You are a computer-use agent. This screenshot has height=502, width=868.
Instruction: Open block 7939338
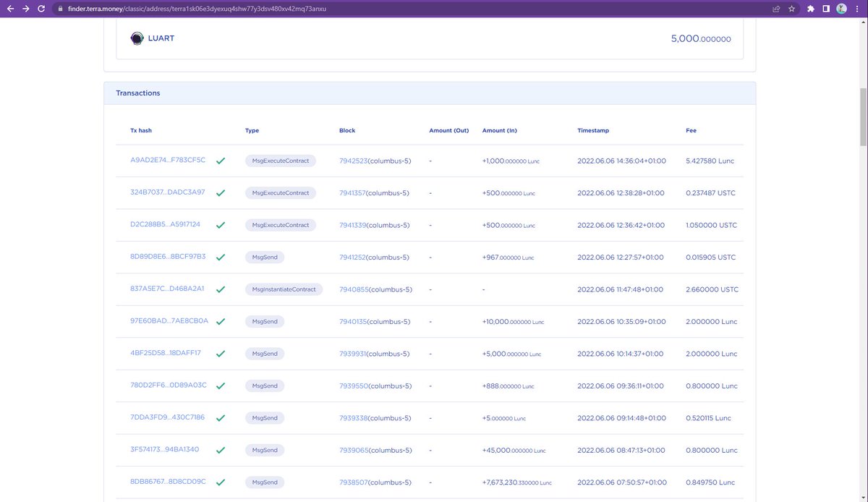[x=353, y=418]
